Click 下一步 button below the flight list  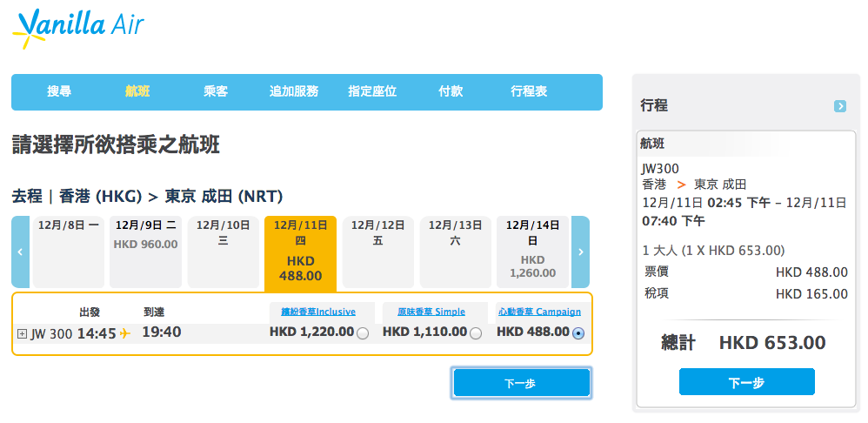tap(522, 383)
